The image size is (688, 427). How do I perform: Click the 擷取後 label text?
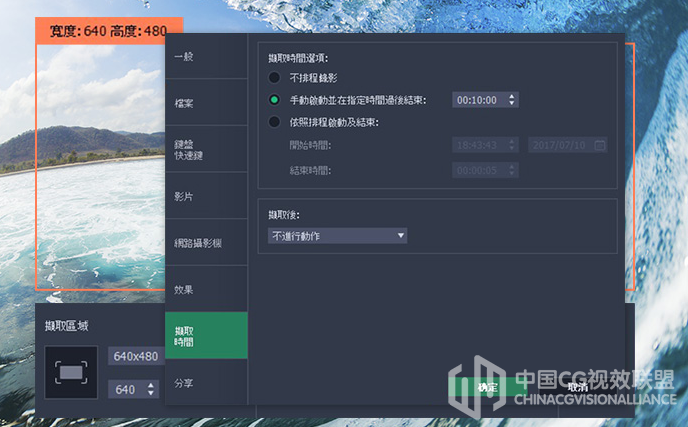(x=284, y=215)
